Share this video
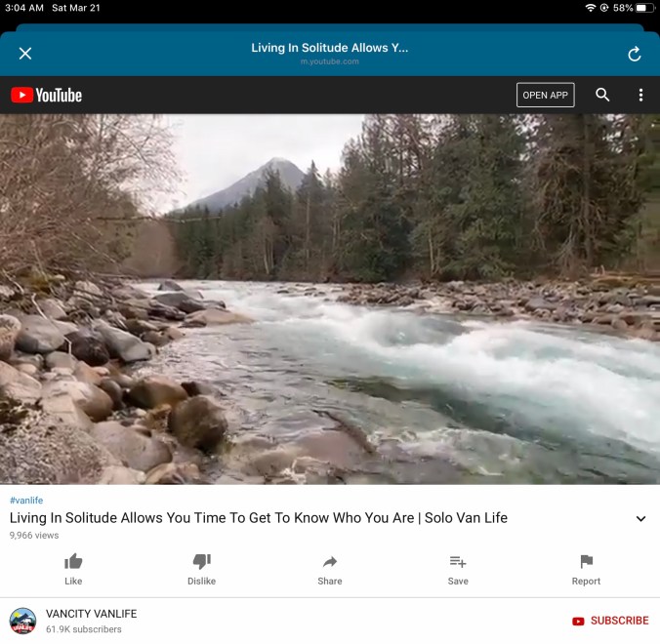The height and width of the screenshot is (644, 660). pyautogui.click(x=330, y=568)
